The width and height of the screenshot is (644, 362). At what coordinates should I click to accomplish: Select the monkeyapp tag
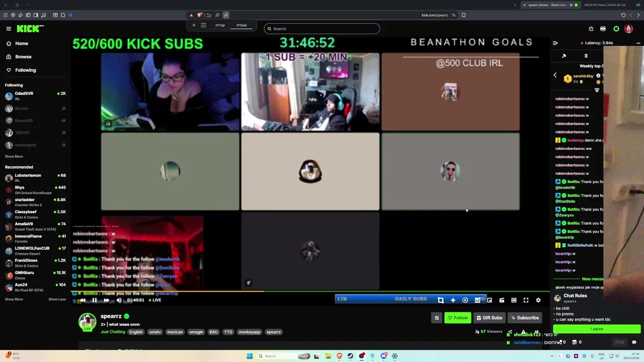click(250, 332)
